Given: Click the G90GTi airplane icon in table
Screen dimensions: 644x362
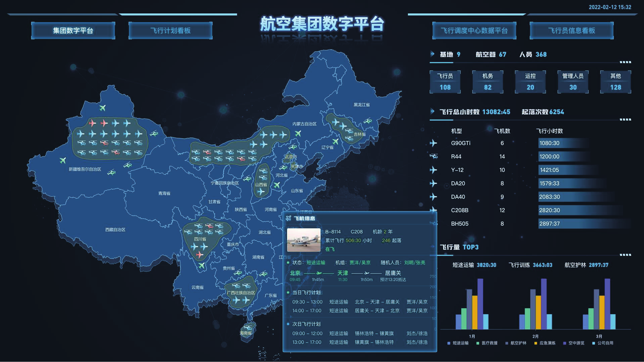Looking at the screenshot, I should (x=433, y=143).
